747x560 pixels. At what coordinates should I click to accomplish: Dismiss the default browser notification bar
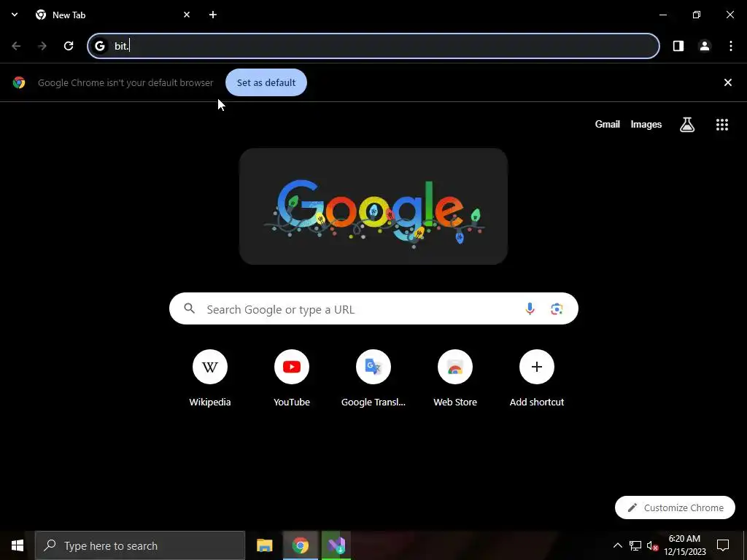click(728, 82)
